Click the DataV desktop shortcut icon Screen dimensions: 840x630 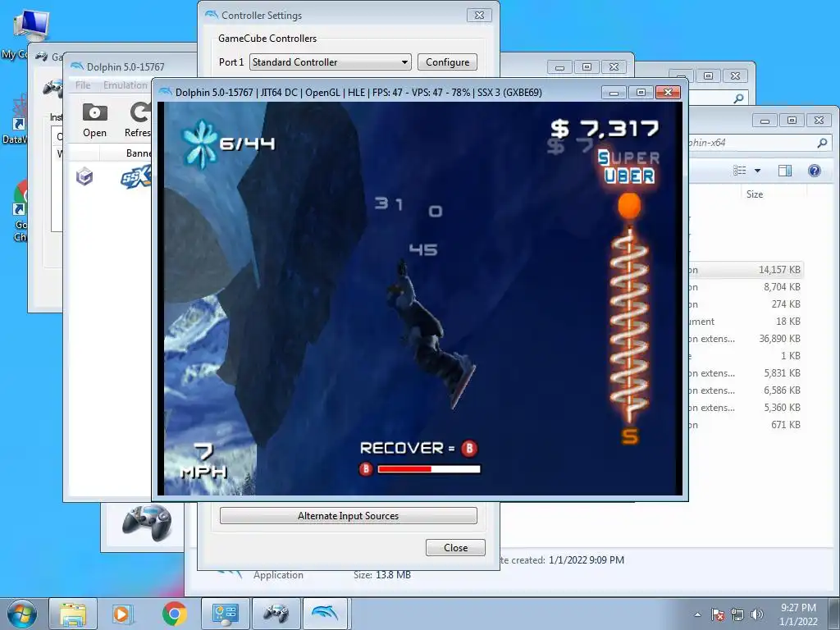point(20,112)
